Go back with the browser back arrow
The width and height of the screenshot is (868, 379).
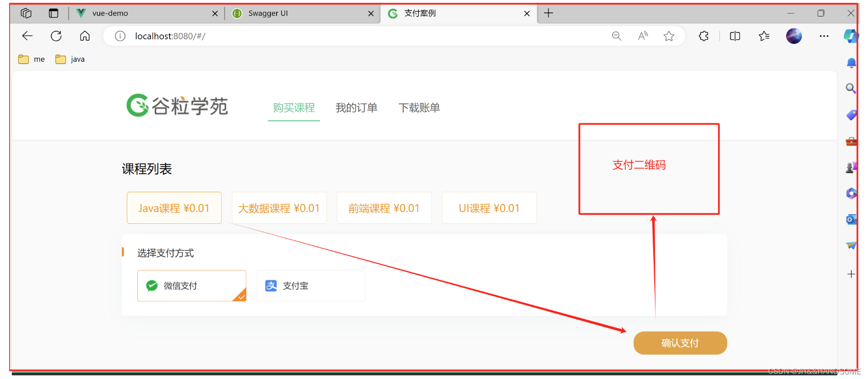click(x=27, y=36)
